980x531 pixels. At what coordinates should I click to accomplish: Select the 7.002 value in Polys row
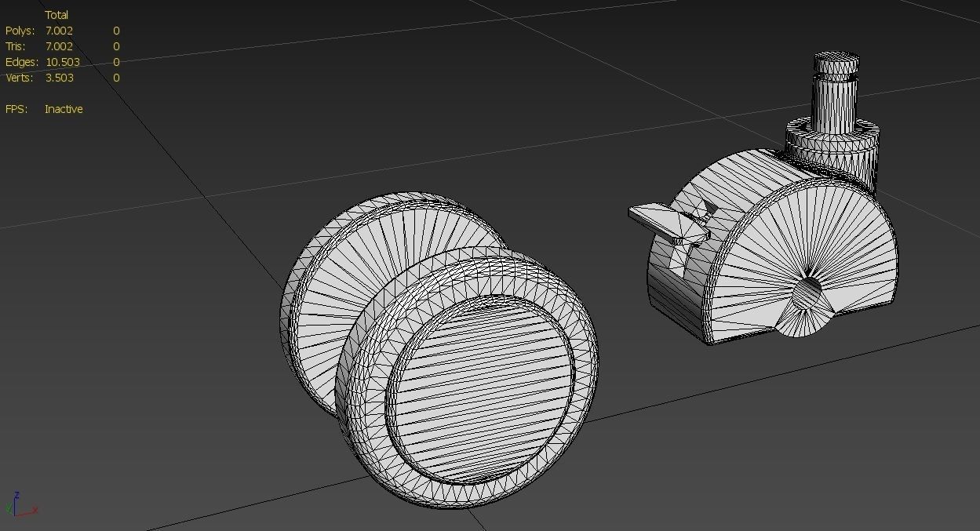59,31
